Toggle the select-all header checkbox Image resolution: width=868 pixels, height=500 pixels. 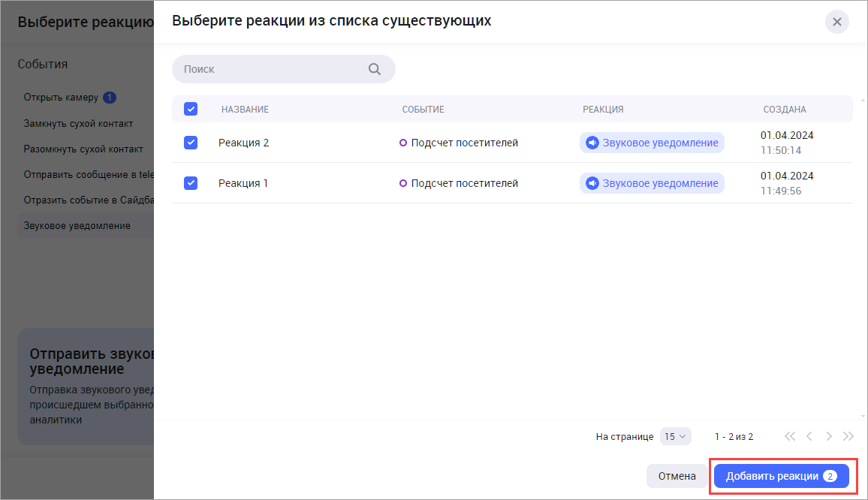191,110
